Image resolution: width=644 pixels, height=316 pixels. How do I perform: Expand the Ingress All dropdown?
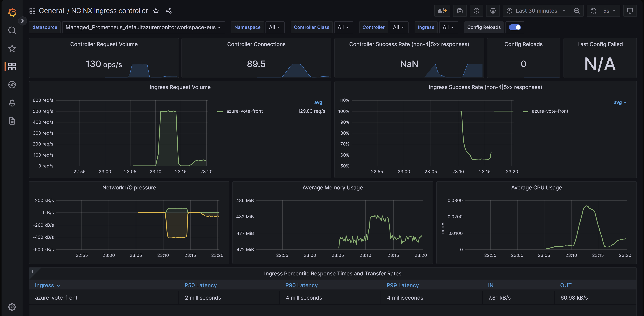(x=448, y=27)
